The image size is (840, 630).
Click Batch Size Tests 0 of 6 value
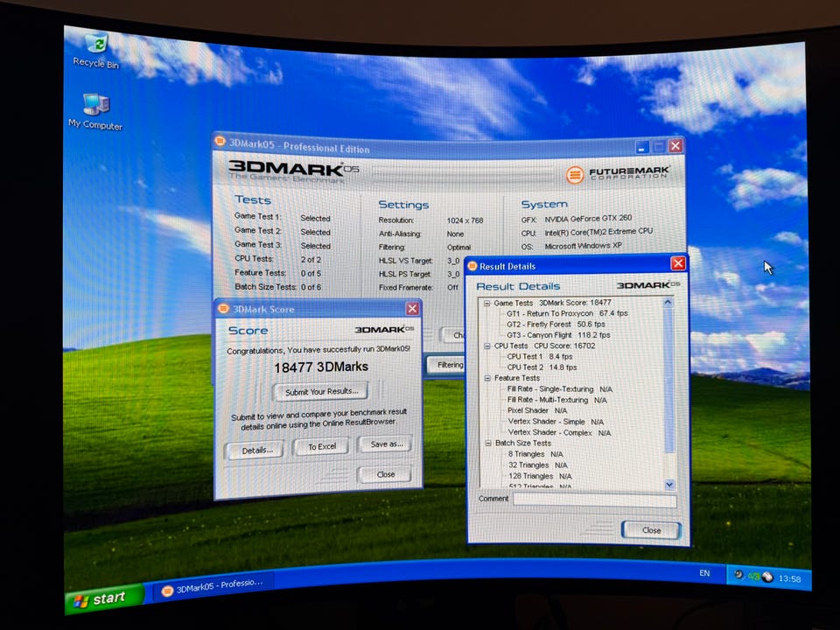311,287
